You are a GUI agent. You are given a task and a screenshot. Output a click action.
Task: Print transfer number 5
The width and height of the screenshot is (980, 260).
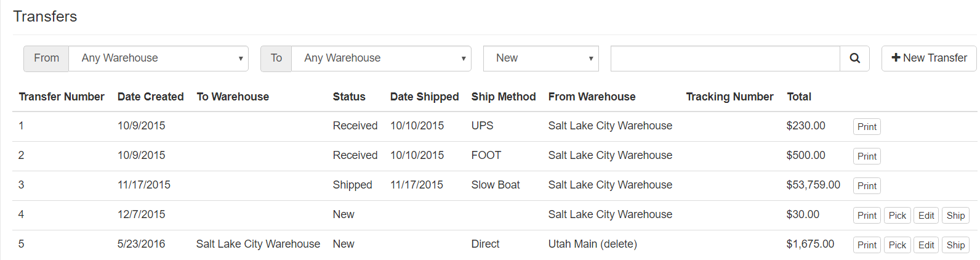tap(867, 245)
